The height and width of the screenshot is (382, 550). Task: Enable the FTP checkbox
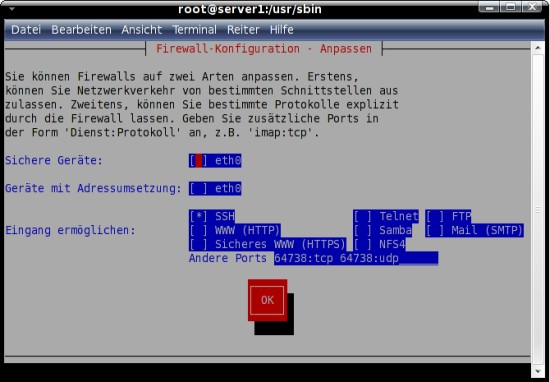pos(448,216)
